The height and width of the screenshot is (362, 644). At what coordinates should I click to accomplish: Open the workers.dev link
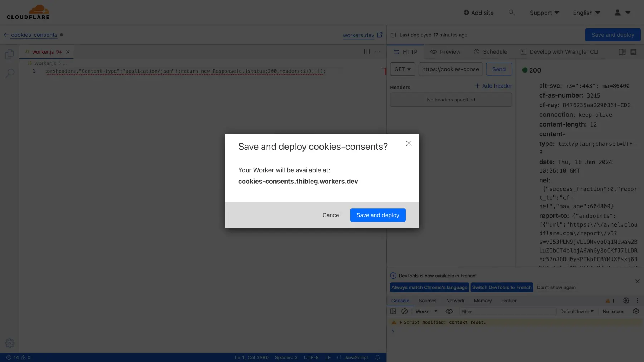click(358, 35)
